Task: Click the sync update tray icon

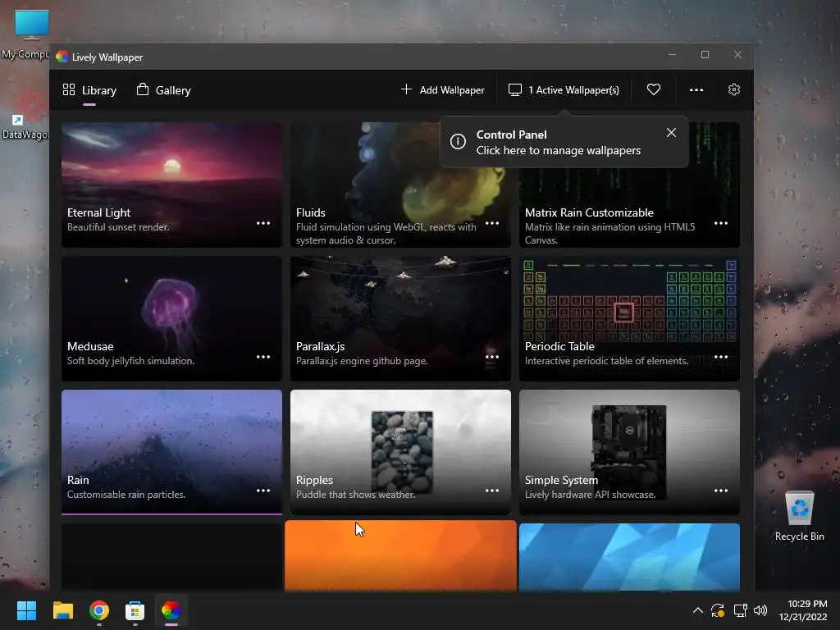Action: point(718,610)
